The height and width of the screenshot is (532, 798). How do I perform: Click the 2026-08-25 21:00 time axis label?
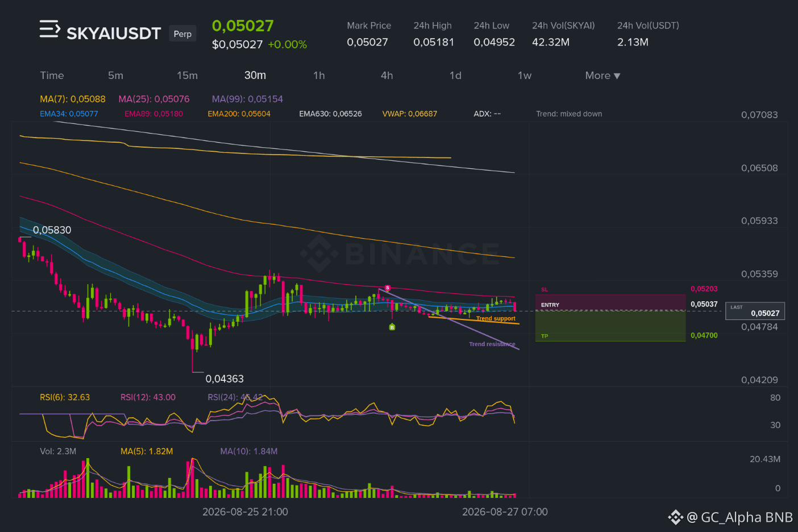point(245,512)
